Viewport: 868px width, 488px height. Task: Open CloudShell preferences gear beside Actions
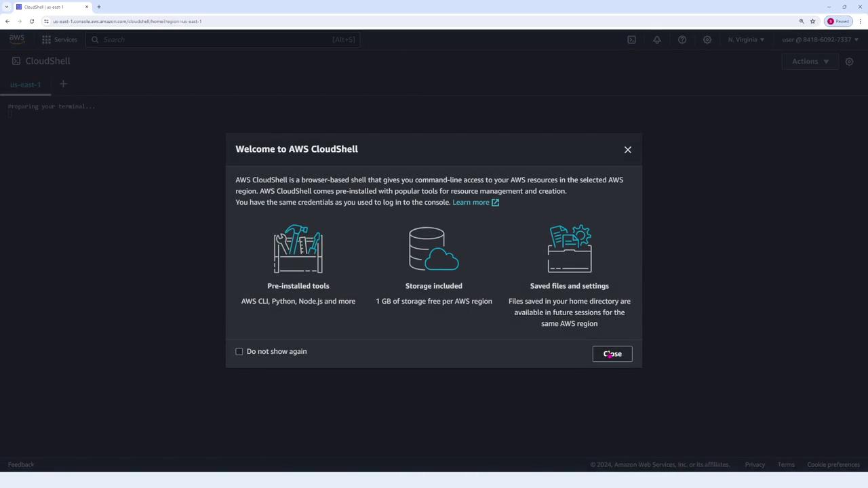[849, 62]
